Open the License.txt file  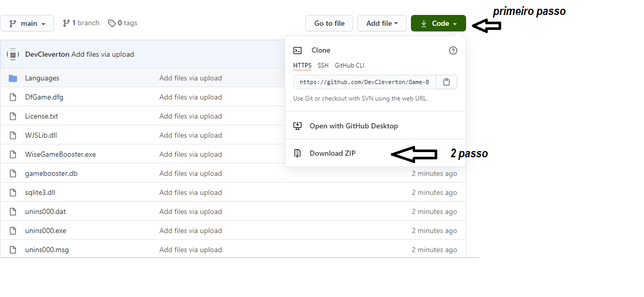coord(42,116)
